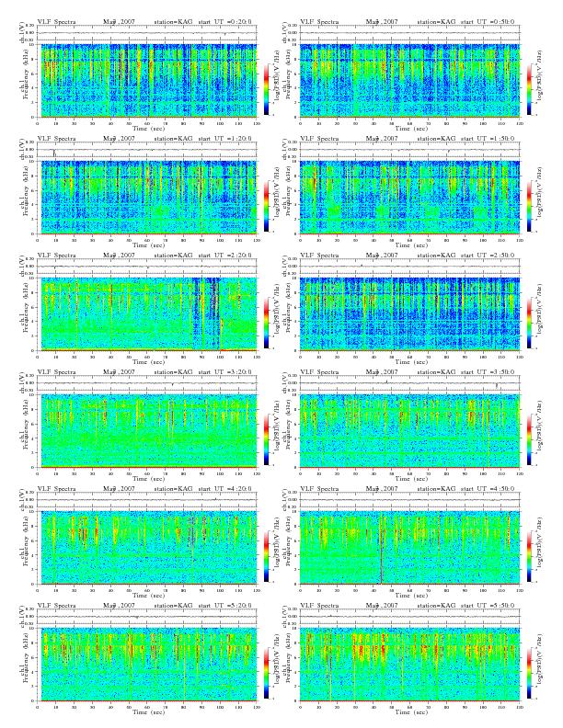The width and height of the screenshot is (563, 728).
Task: Select the spectrogram plot starting UT 1:20:0
Action: (147, 198)
